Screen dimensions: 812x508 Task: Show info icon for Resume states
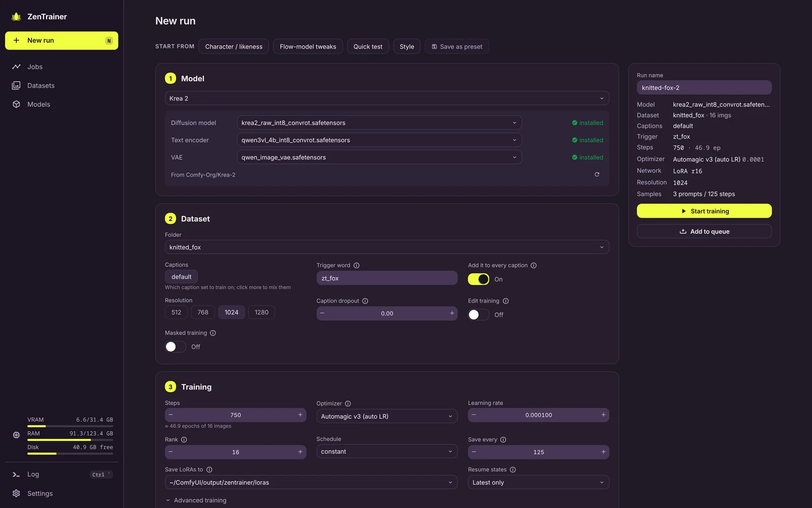tap(513, 469)
